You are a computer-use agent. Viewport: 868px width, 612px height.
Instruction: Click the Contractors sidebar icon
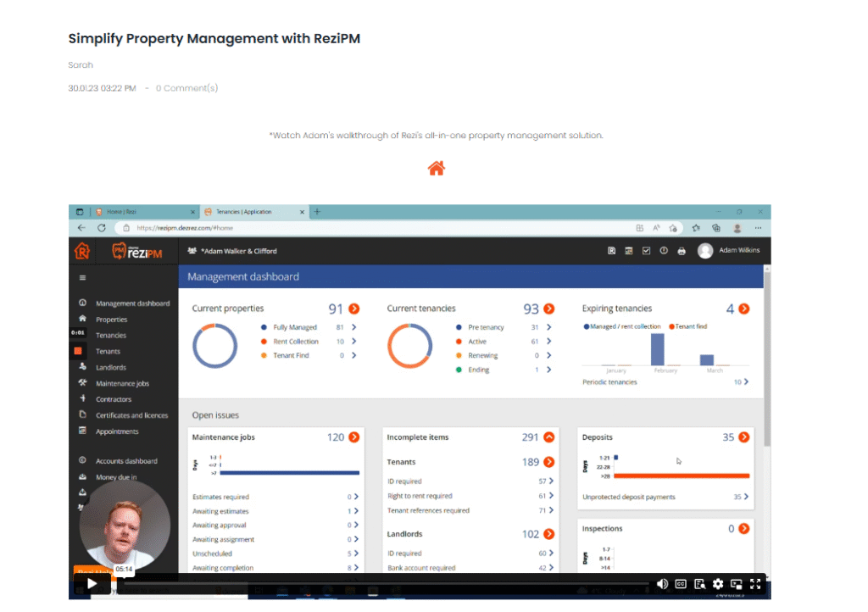(82, 398)
